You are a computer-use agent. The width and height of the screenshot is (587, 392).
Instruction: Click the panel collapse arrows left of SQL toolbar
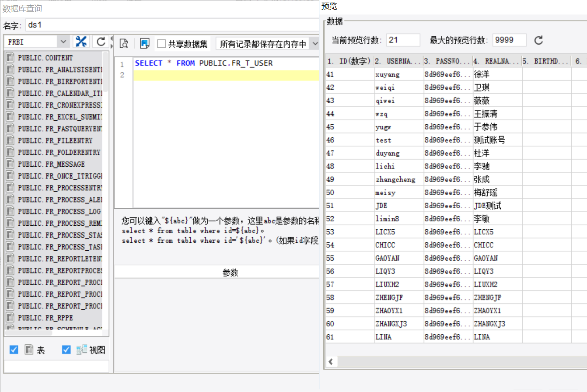pyautogui.click(x=112, y=42)
